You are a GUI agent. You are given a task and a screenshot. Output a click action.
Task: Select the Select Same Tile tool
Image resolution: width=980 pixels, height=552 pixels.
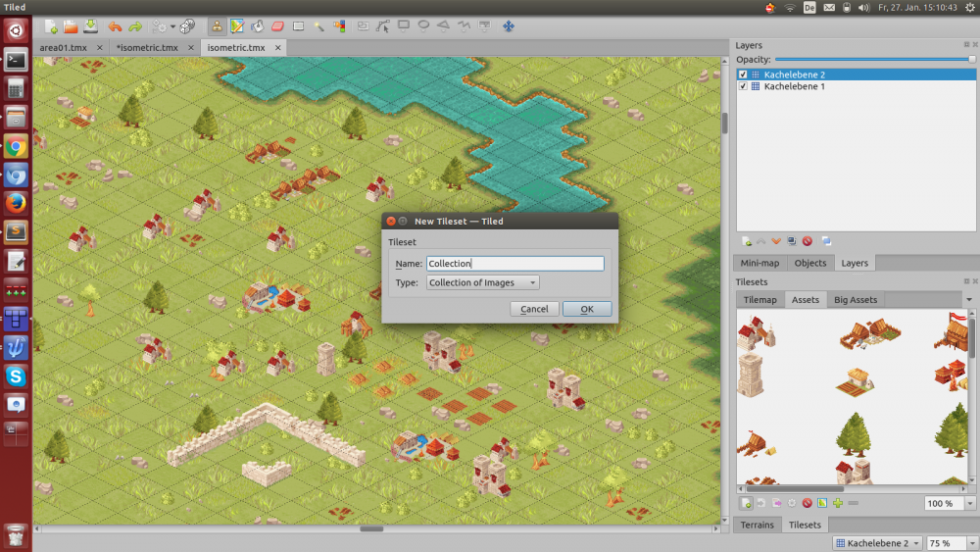click(339, 26)
